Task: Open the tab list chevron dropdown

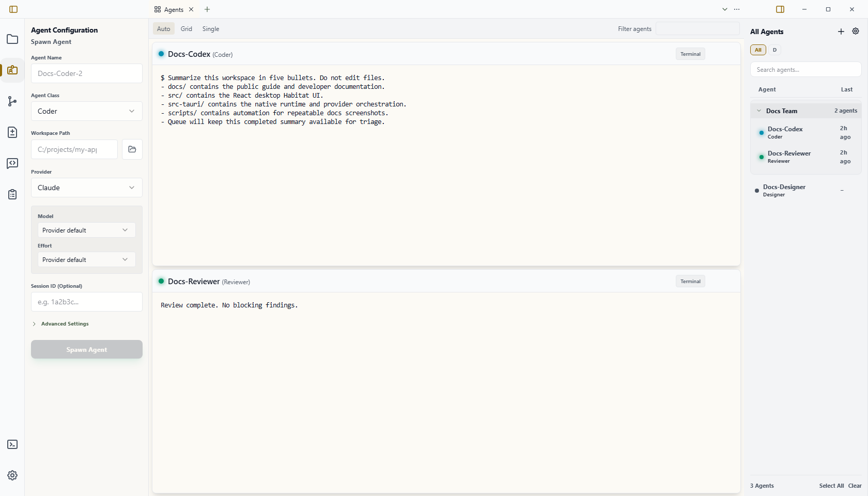Action: click(725, 9)
